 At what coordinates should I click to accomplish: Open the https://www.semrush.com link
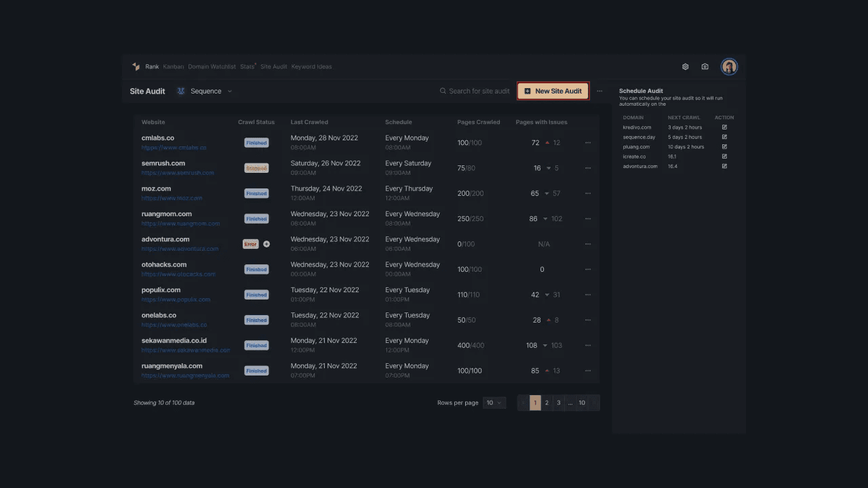(x=178, y=173)
